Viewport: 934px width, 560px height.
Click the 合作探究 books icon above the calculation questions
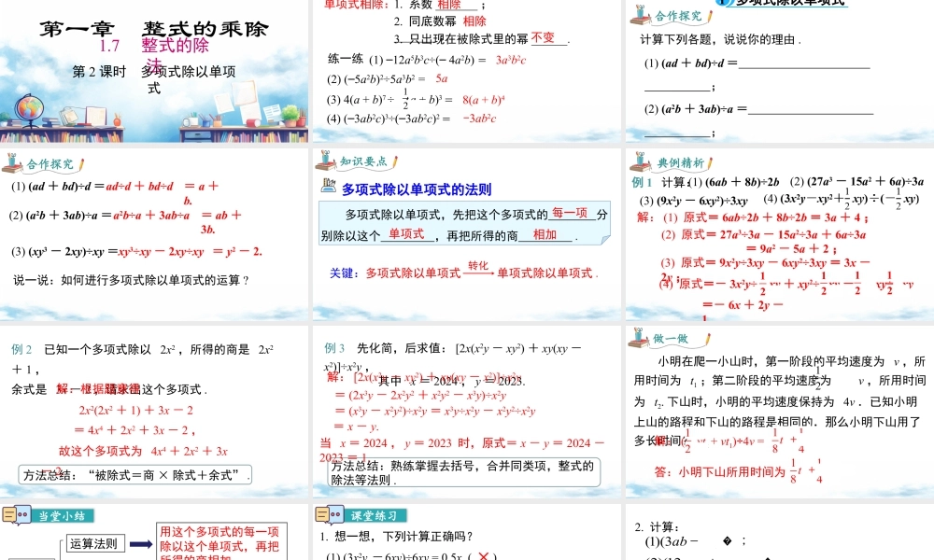click(642, 15)
